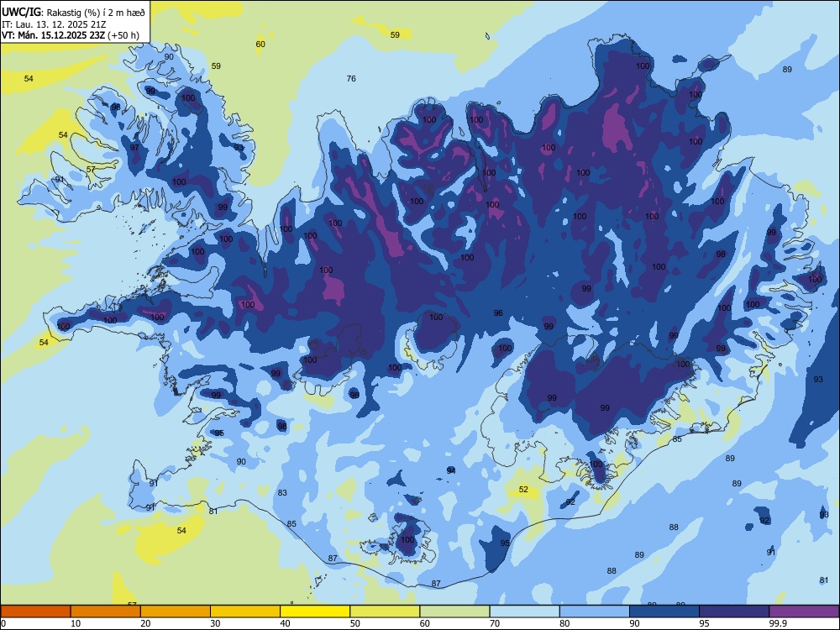
Task: Pick the 20–30 legend color swatch
Action: coord(176,612)
